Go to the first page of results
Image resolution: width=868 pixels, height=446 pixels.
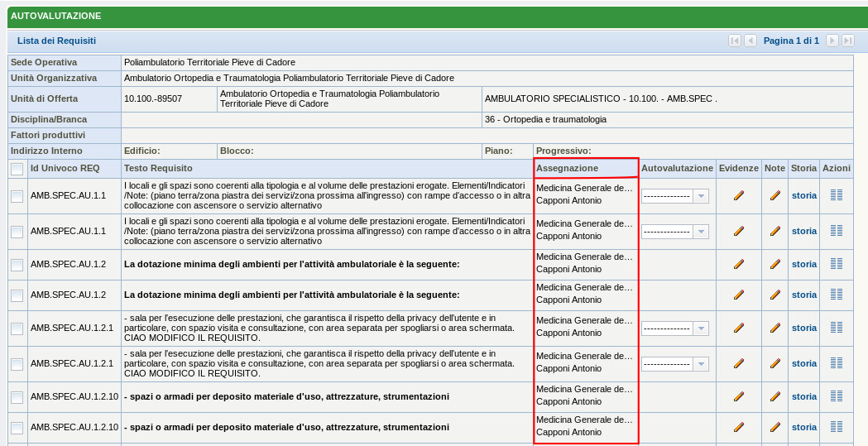pyautogui.click(x=734, y=41)
